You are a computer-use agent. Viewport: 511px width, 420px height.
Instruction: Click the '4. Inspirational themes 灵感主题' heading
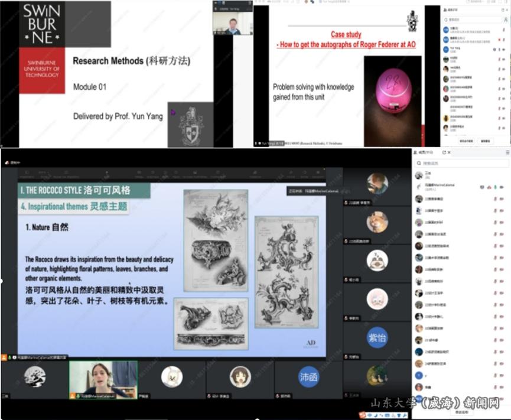[x=74, y=206]
